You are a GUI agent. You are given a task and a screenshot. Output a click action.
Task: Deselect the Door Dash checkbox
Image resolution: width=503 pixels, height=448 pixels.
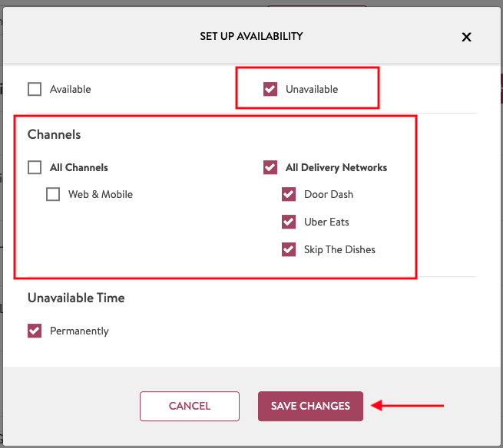pos(289,194)
